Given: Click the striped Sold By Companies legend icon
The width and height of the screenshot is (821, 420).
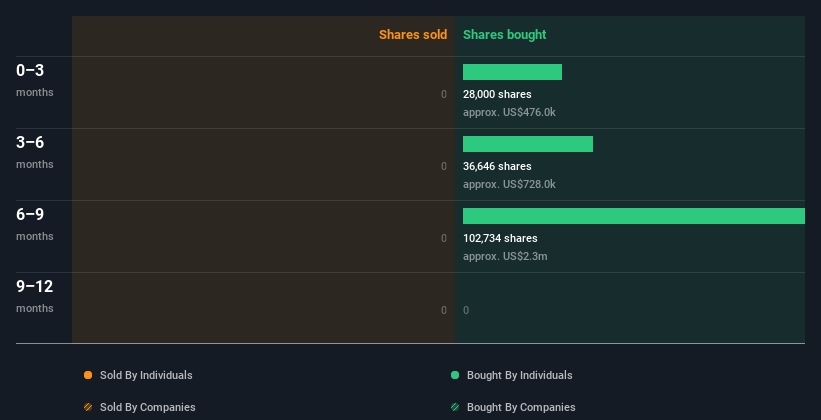Looking at the screenshot, I should coord(88,407).
